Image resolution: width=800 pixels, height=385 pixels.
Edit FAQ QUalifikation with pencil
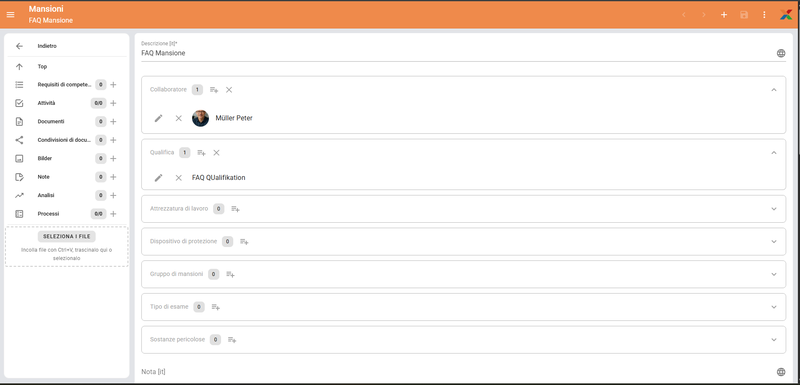159,177
